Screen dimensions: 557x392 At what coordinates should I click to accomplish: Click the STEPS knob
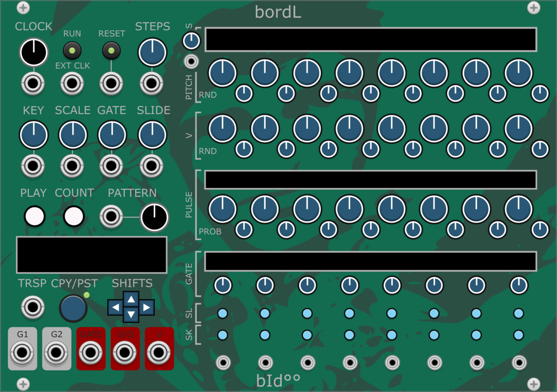(x=152, y=52)
